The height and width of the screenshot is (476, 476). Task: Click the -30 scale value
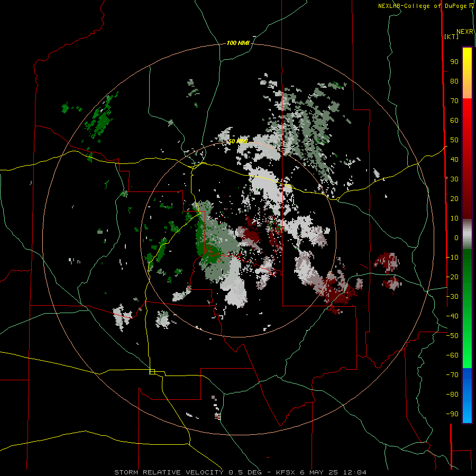pyautogui.click(x=452, y=297)
